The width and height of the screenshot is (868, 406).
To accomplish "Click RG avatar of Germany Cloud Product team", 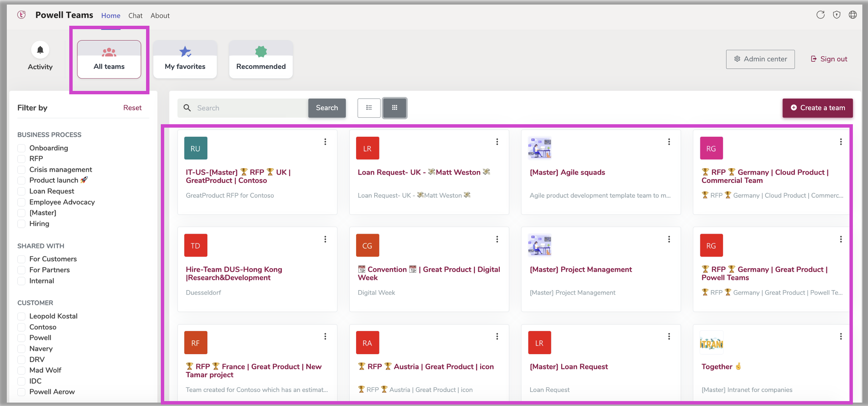I will pos(711,148).
